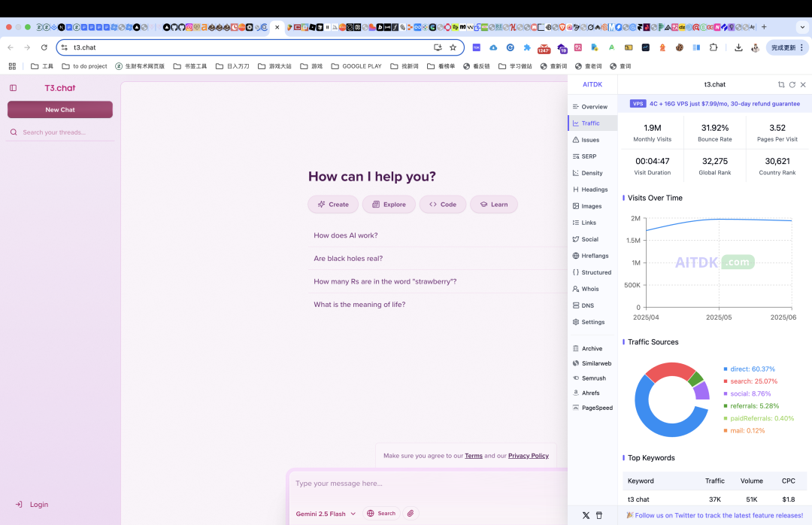Viewport: 812px width, 525px height.
Task: Open the AITDK Overview tab
Action: click(592, 107)
